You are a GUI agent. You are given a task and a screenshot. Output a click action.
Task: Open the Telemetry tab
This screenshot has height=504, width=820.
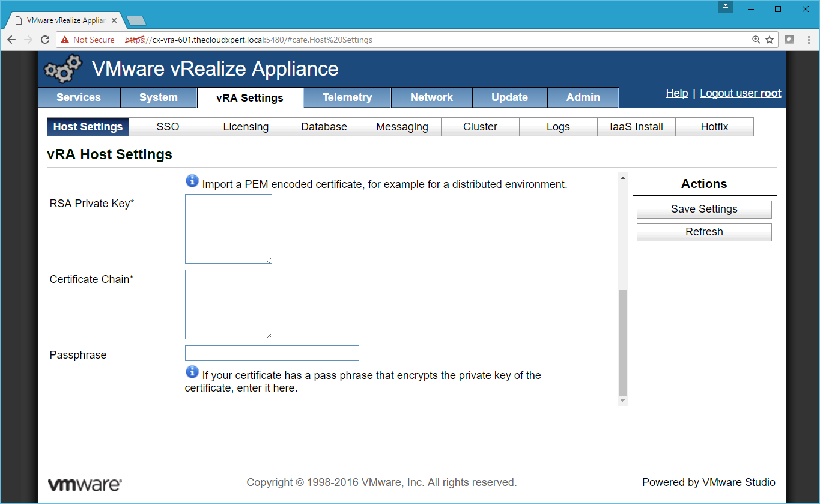click(347, 97)
